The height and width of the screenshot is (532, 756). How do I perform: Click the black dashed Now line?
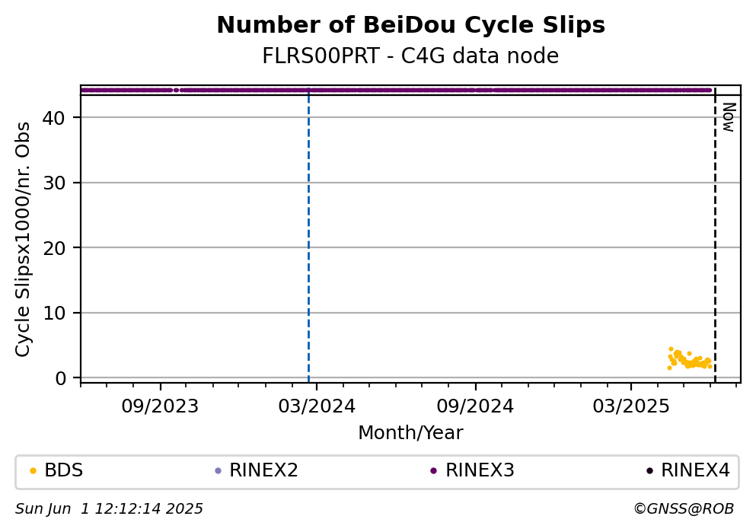point(715,236)
